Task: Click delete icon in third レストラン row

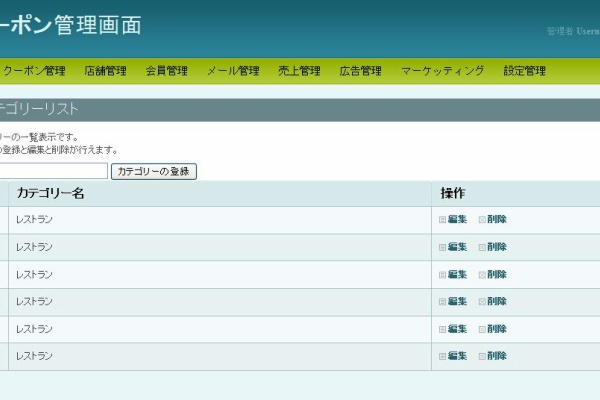Action: (x=482, y=275)
